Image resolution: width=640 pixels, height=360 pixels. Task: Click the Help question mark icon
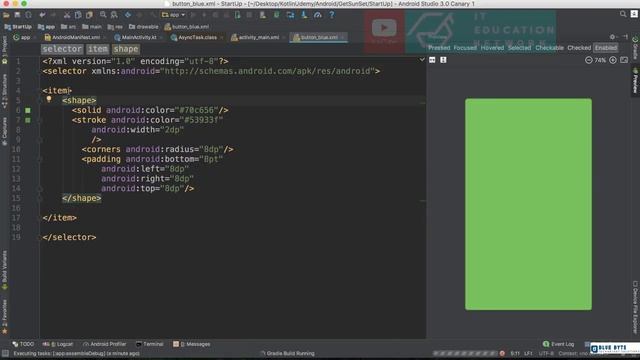click(x=332, y=15)
